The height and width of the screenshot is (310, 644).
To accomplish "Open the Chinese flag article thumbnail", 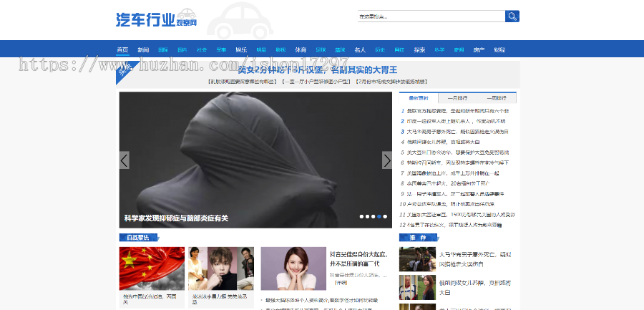I will click(x=152, y=268).
